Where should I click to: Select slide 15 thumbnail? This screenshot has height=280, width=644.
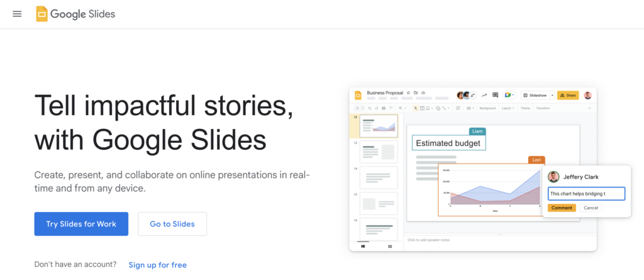click(x=379, y=203)
